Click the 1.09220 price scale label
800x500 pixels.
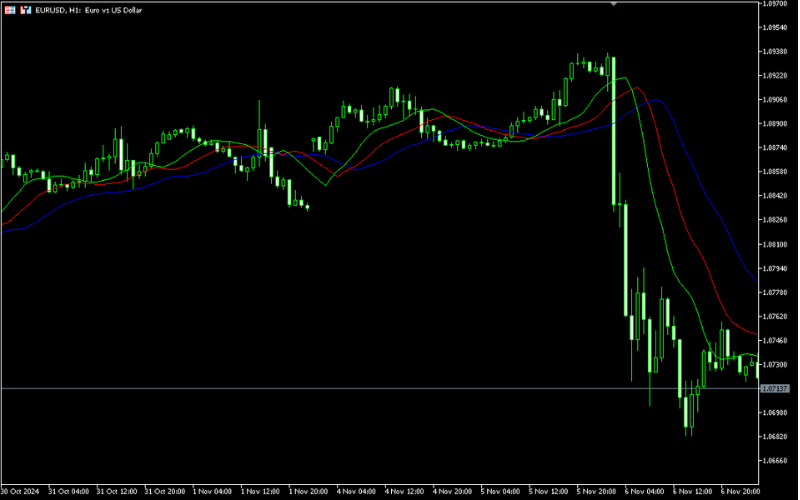pos(774,76)
